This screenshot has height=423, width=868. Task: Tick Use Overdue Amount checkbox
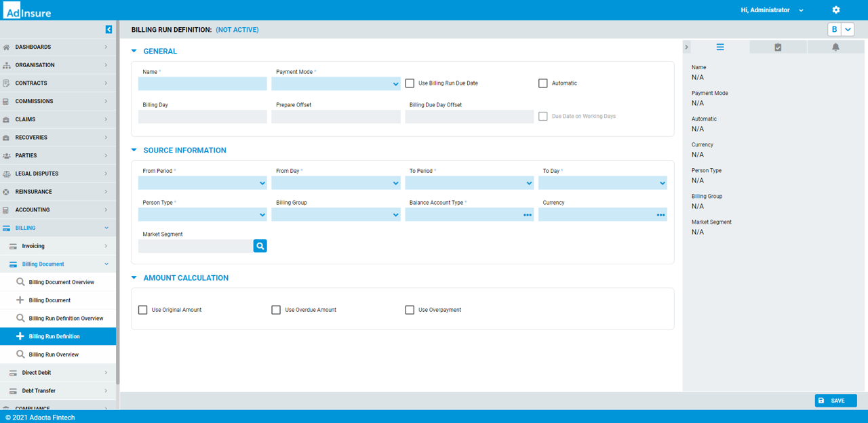[276, 310]
